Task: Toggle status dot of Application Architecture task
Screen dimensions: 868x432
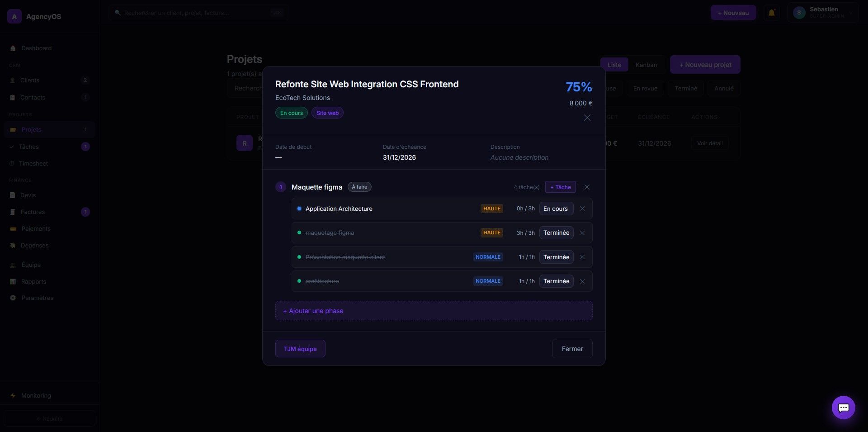Action: pos(299,209)
